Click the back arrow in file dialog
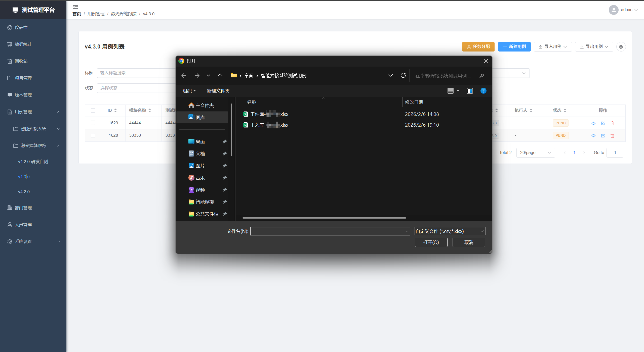Image resolution: width=644 pixels, height=352 pixels. click(184, 75)
